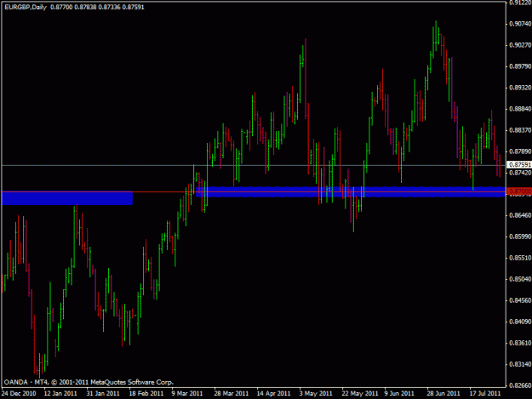Click the 0.90740 price scale value
Screen dimensions: 532x399
(520, 24)
